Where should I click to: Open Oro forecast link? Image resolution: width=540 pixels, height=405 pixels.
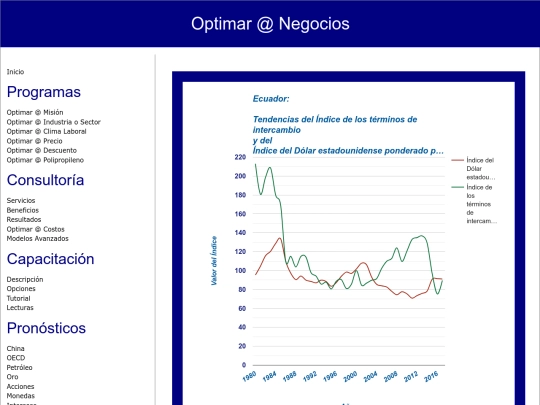[12, 377]
